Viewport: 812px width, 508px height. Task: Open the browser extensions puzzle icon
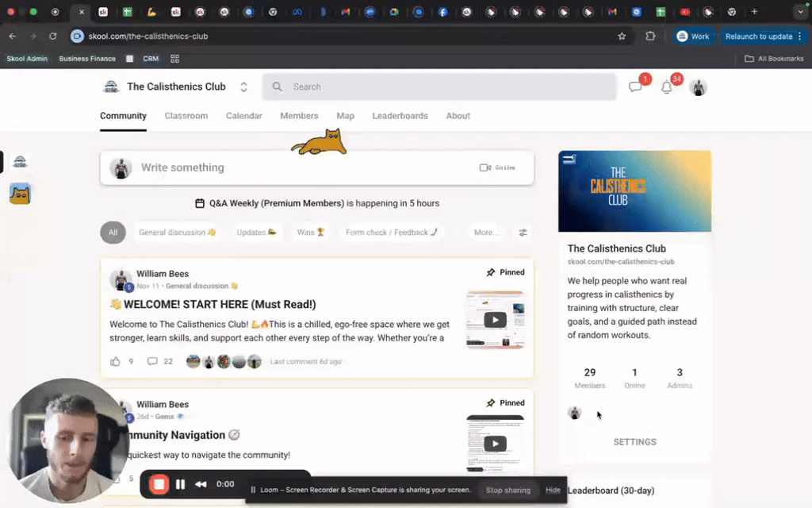click(x=650, y=37)
